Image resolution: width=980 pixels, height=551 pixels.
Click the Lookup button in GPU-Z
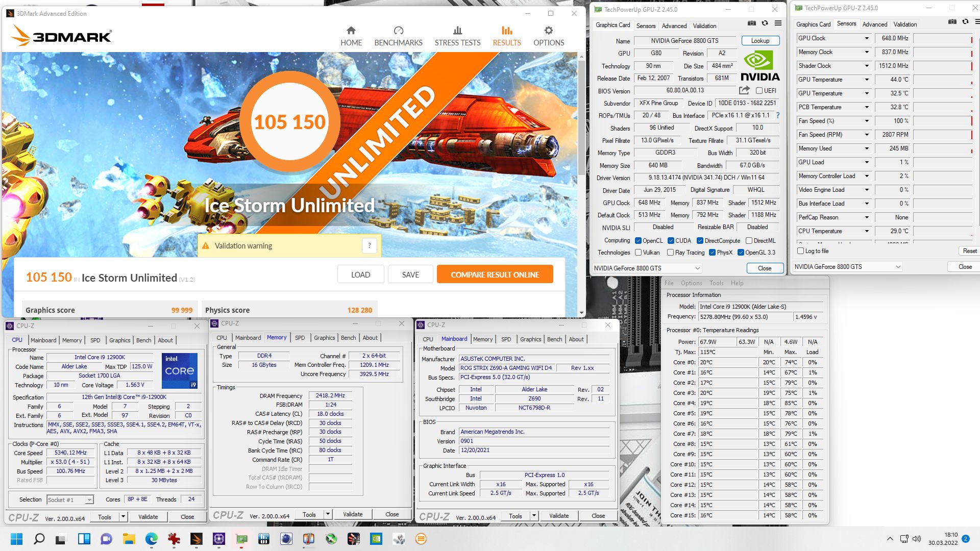point(760,41)
